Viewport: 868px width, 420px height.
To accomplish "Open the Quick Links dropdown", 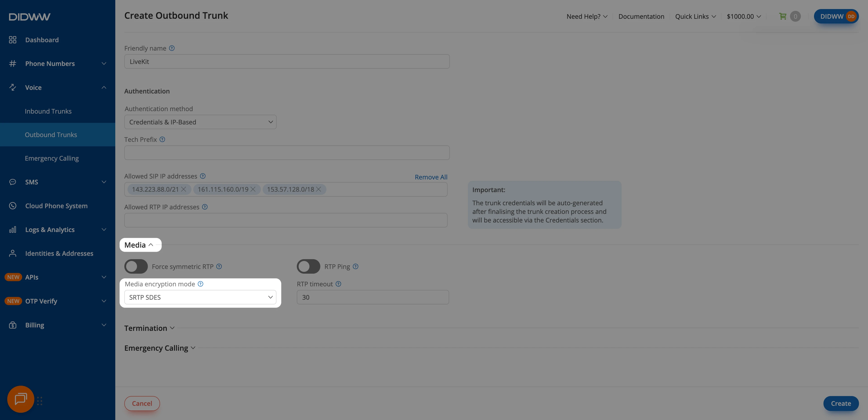I will [696, 16].
